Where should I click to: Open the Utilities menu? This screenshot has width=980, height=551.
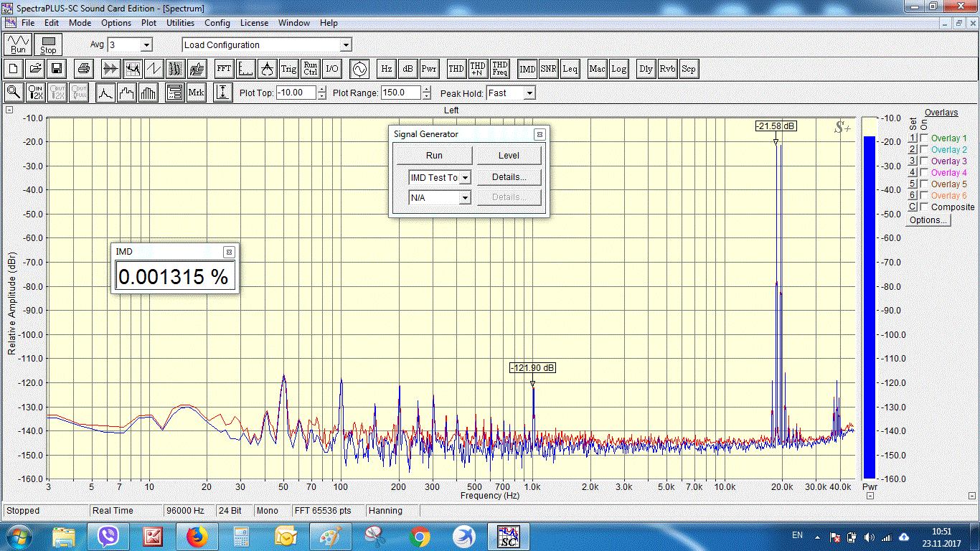(180, 23)
